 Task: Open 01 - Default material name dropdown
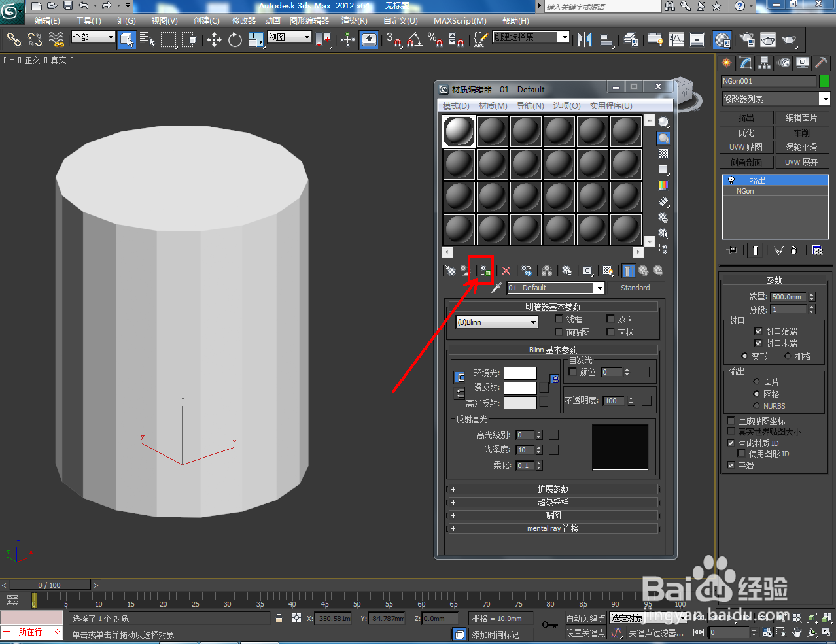click(555, 288)
